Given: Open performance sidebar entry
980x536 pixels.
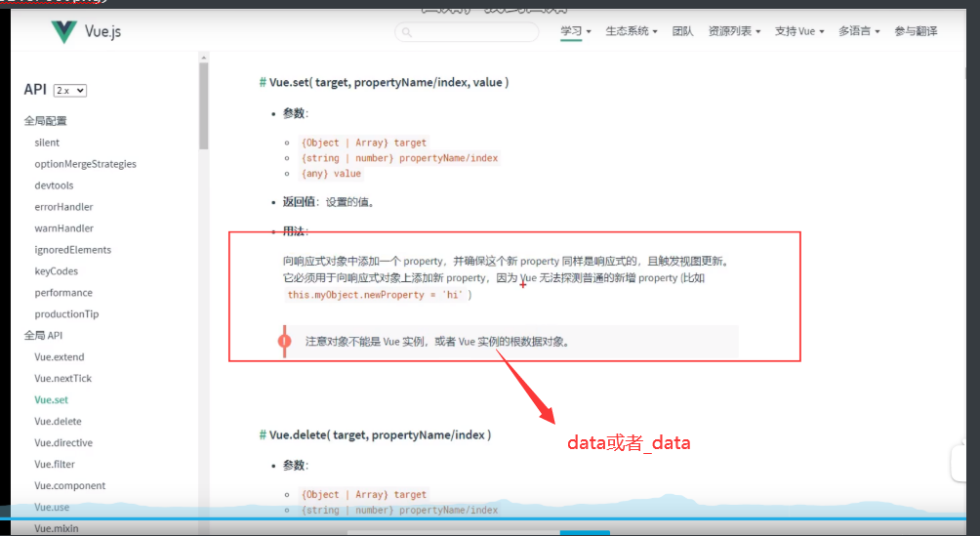Looking at the screenshot, I should click(63, 292).
